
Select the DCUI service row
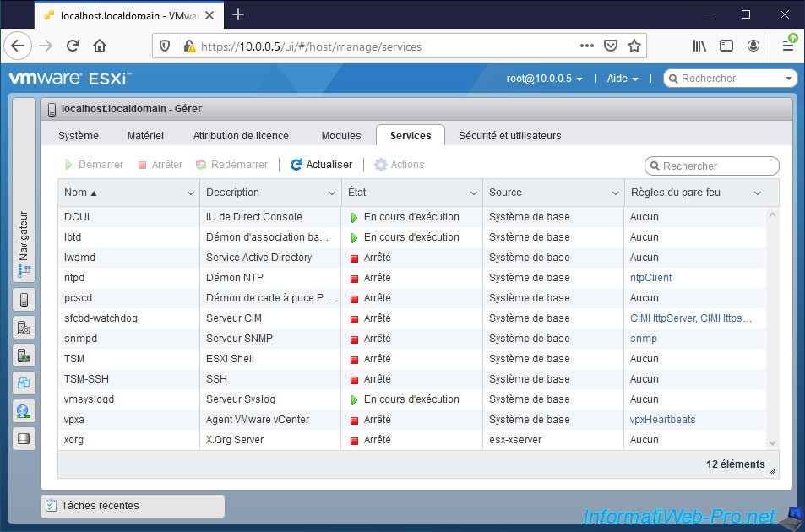411,217
